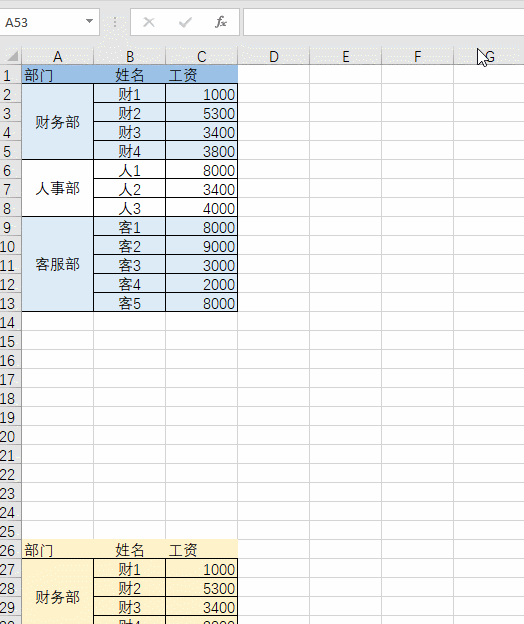Select row 1 header
524x624 pixels.
pyautogui.click(x=10, y=75)
